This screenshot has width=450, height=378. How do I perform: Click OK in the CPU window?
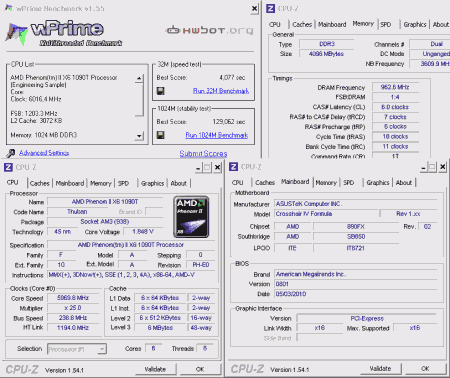[200, 369]
